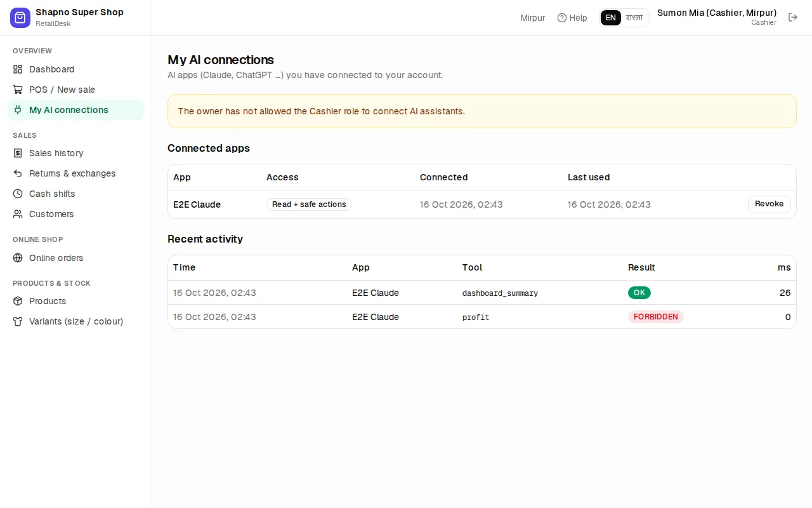Click the OK result badge
Screen dimensions: 812x508
[x=639, y=293]
